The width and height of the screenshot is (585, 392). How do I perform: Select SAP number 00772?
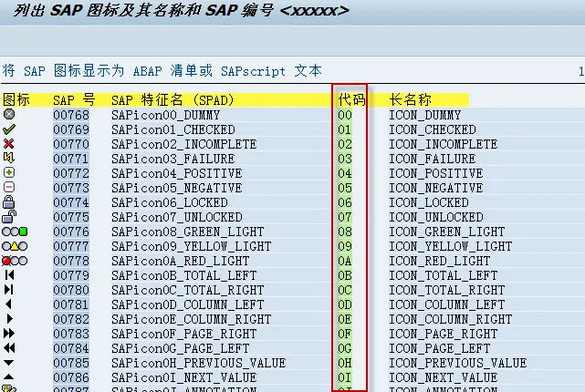click(x=71, y=173)
